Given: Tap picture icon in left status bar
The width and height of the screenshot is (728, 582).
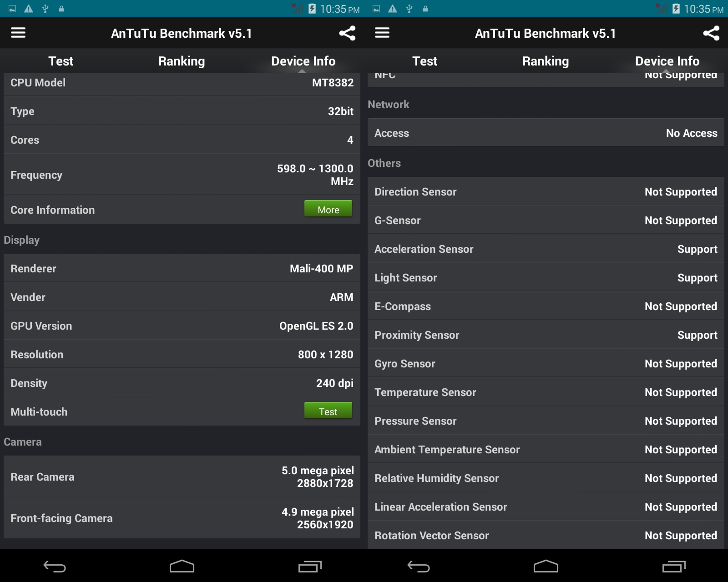Looking at the screenshot, I should 12,9.
